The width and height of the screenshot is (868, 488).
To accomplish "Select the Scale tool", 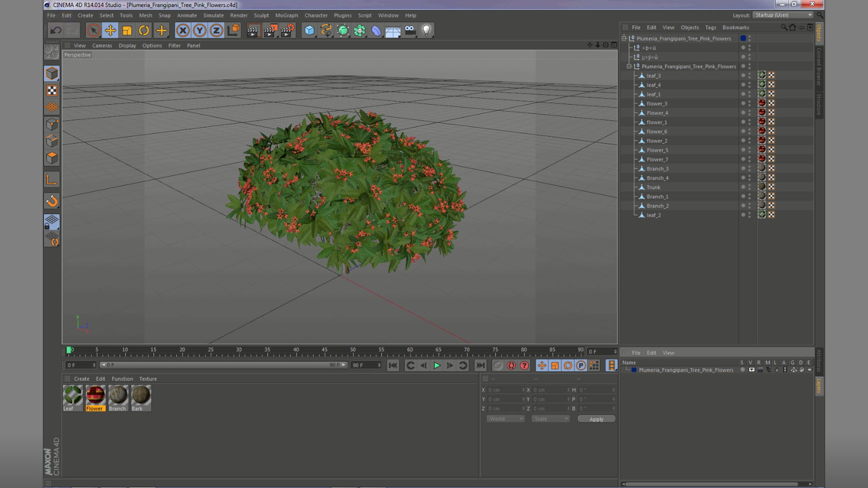I will 127,30.
